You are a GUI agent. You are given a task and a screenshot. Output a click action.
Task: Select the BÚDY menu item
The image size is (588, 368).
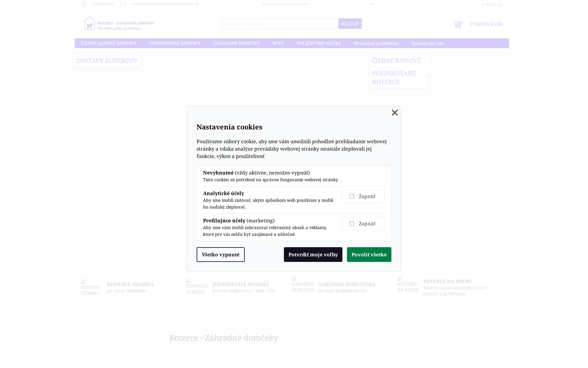[x=278, y=43]
